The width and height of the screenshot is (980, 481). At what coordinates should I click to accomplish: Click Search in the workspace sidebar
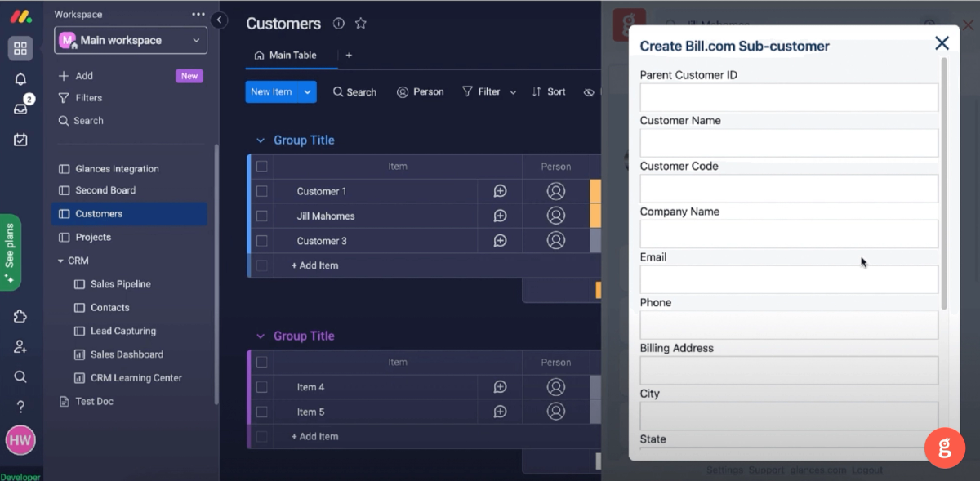click(81, 121)
